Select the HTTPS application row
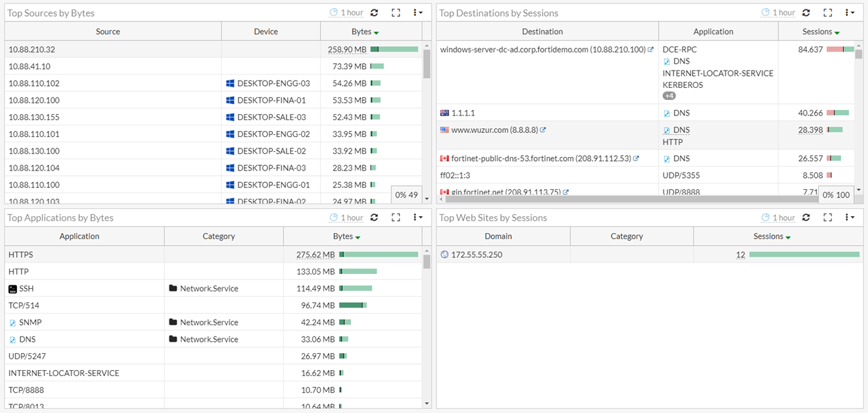The height and width of the screenshot is (413, 868). 214,255
